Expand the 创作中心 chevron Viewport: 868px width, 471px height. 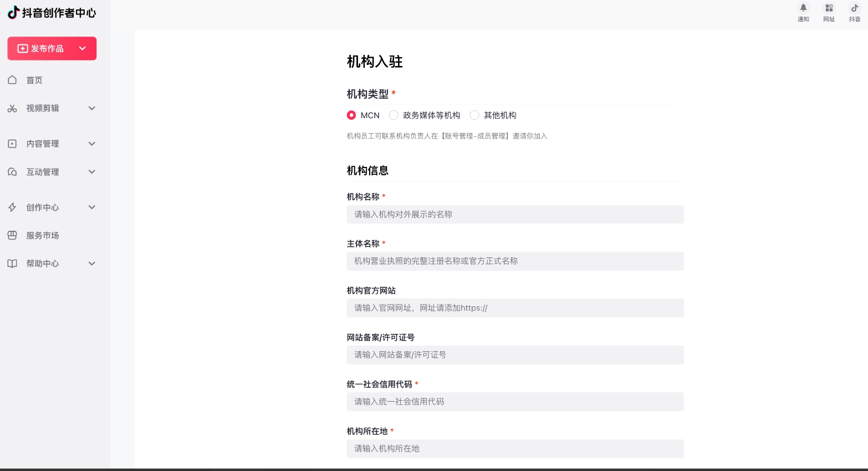click(x=92, y=207)
